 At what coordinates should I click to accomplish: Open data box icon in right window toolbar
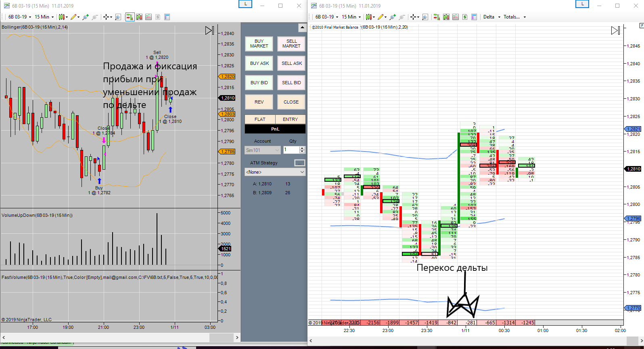[x=474, y=17]
